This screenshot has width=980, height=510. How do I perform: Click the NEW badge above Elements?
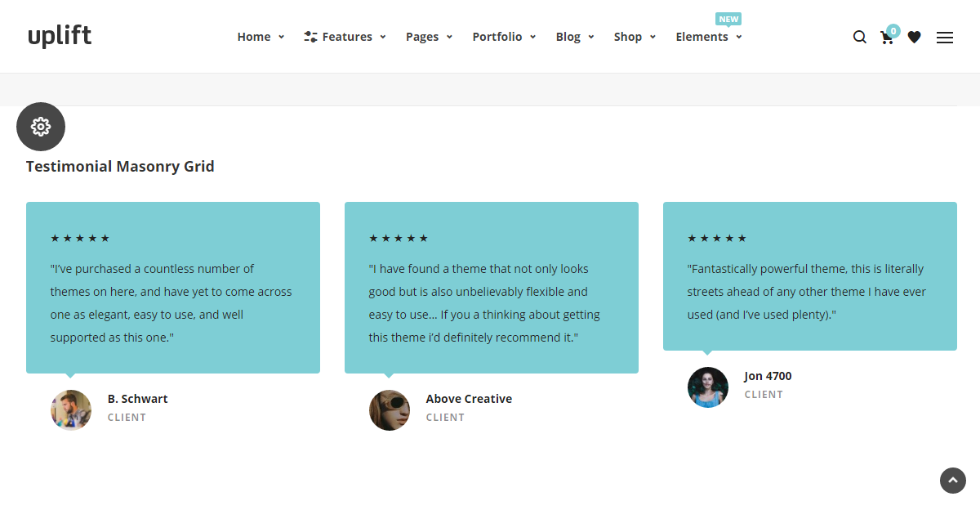728,18
